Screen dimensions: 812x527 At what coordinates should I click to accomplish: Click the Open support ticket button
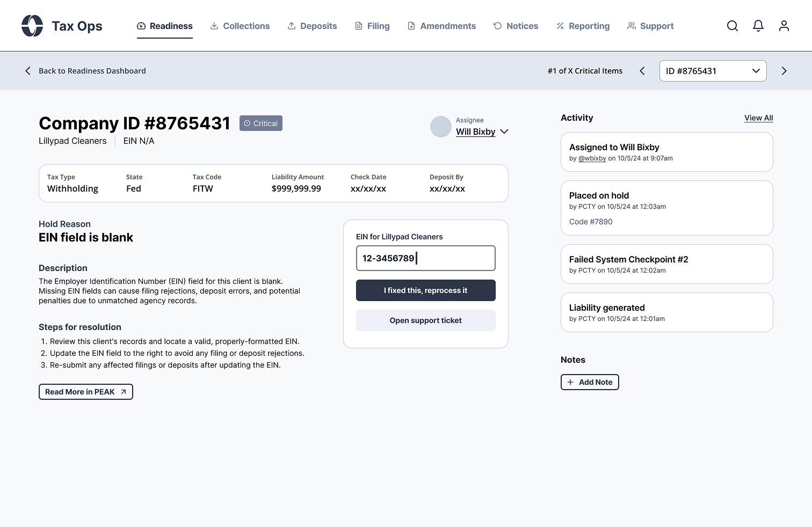(425, 320)
